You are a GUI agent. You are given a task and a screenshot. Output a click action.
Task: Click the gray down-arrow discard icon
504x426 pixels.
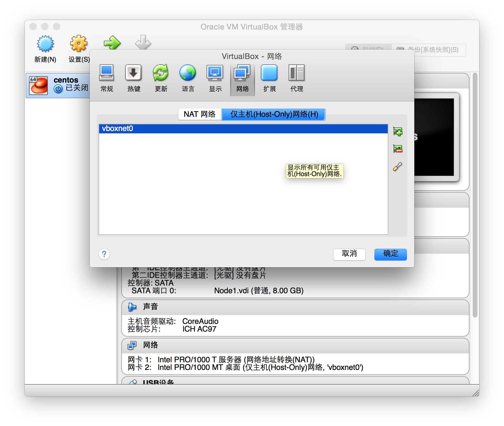coord(143,43)
